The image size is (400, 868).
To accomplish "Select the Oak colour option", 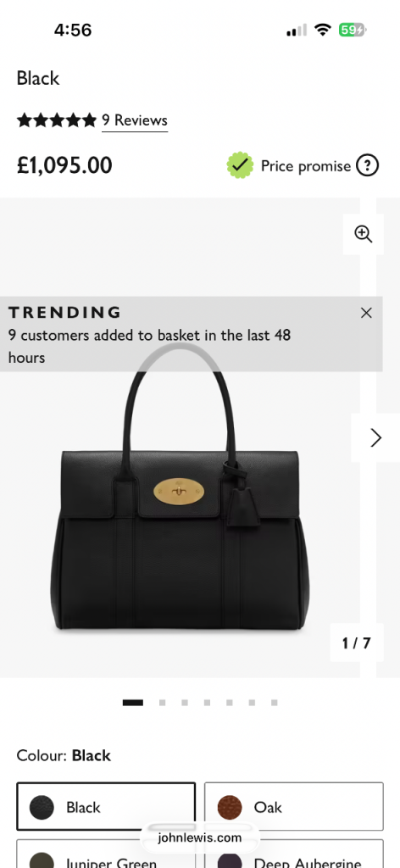I will [x=294, y=807].
